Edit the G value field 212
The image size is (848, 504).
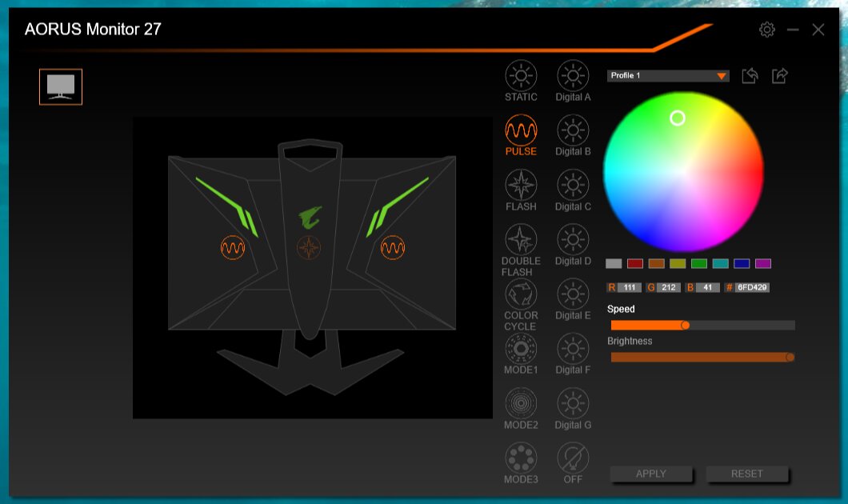[669, 287]
